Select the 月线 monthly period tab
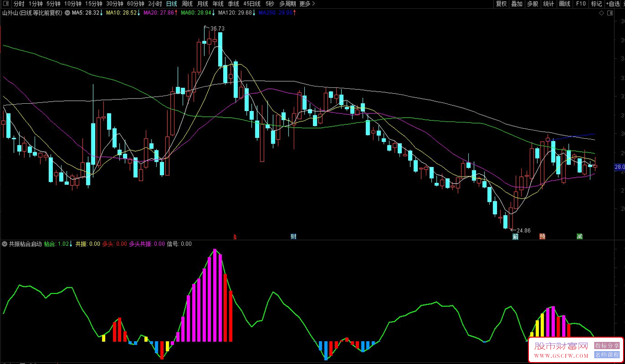The height and width of the screenshot is (364, 625). pyautogui.click(x=202, y=3)
